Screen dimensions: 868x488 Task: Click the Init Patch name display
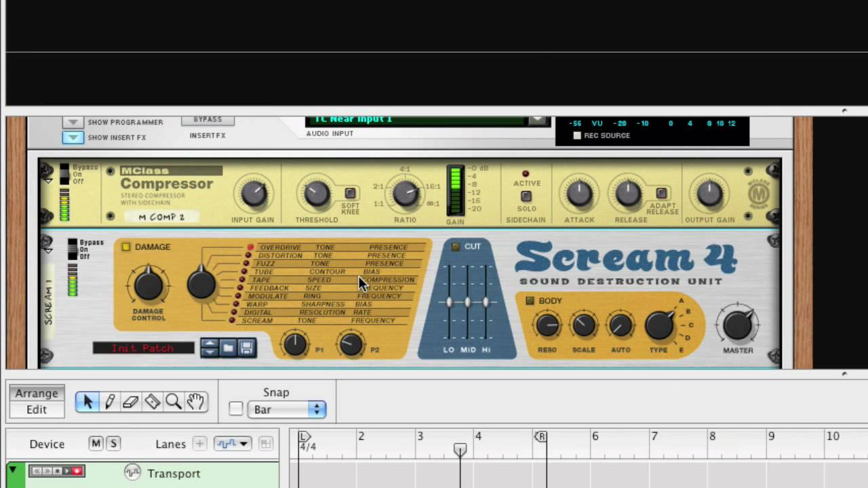tap(143, 348)
